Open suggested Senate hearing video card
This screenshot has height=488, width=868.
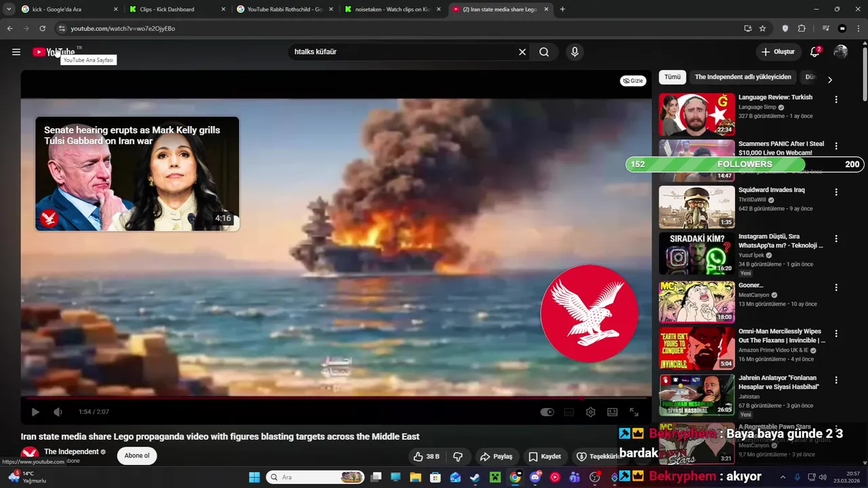click(137, 174)
